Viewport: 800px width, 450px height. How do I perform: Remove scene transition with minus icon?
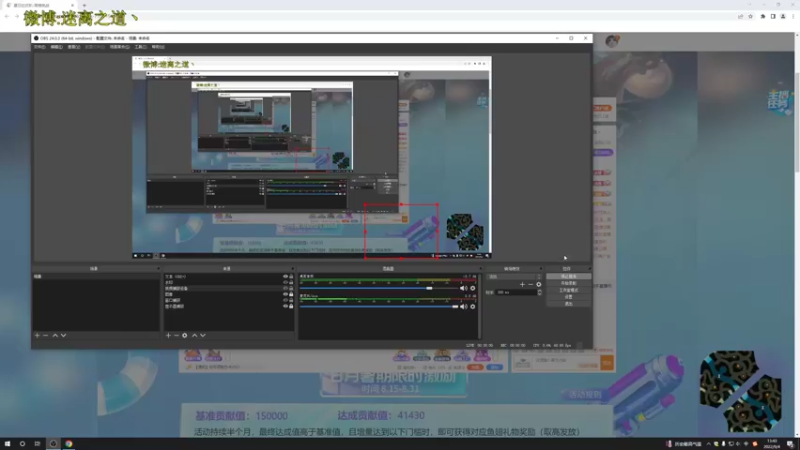pos(530,284)
